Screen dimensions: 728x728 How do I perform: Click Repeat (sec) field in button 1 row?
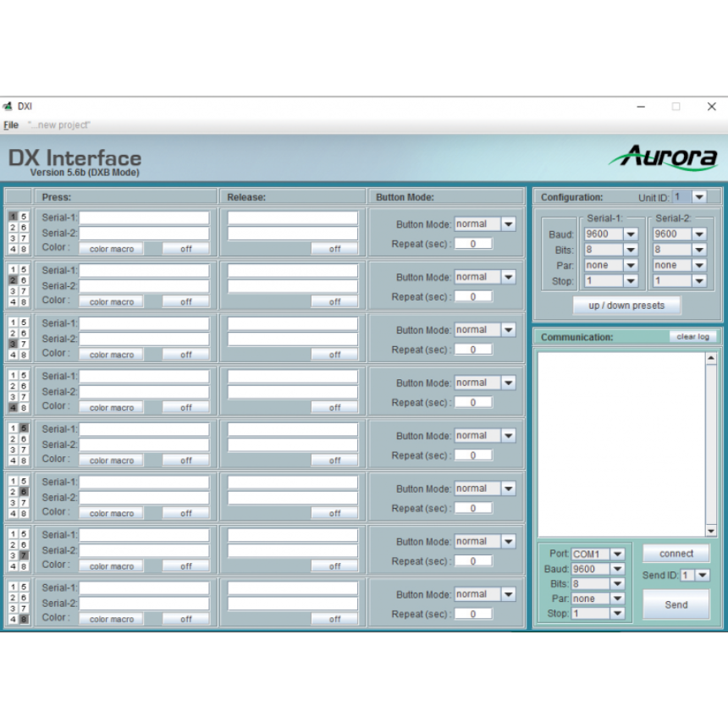coord(473,244)
